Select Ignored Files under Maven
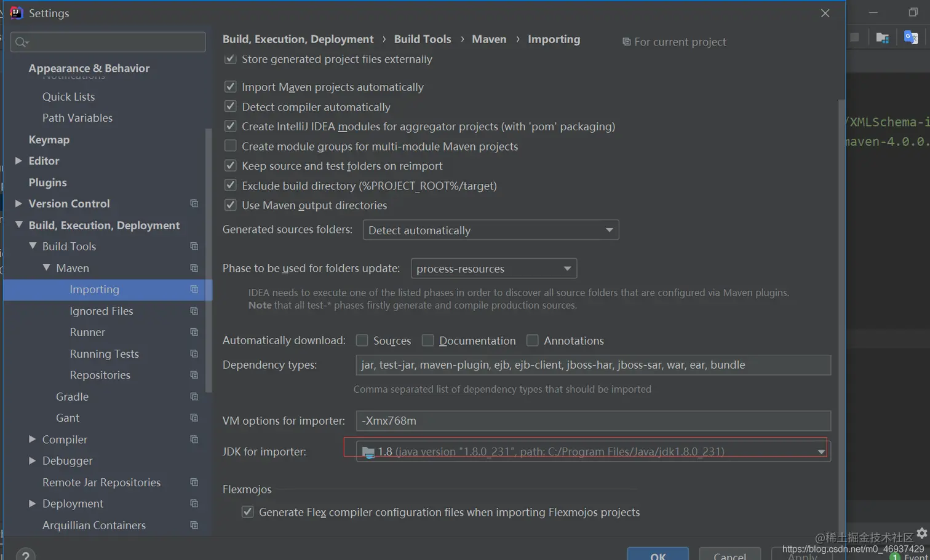Viewport: 930px width, 560px height. pyautogui.click(x=101, y=311)
